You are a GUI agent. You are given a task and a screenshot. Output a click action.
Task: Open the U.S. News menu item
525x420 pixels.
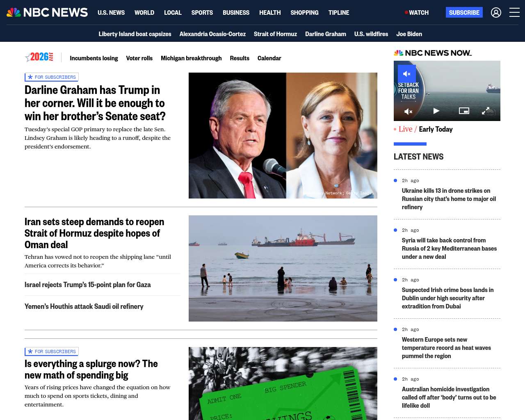coord(111,13)
